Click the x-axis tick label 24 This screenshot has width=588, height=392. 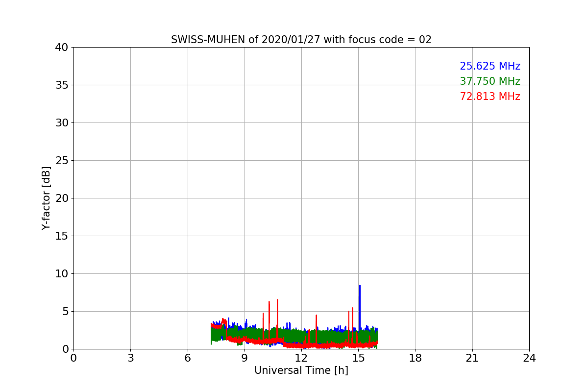click(x=529, y=358)
